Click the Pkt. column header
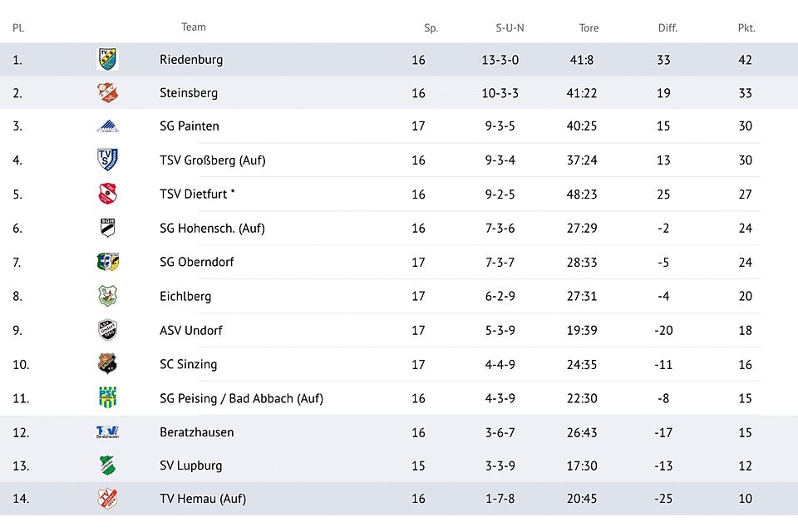798x532 pixels. pos(746,27)
